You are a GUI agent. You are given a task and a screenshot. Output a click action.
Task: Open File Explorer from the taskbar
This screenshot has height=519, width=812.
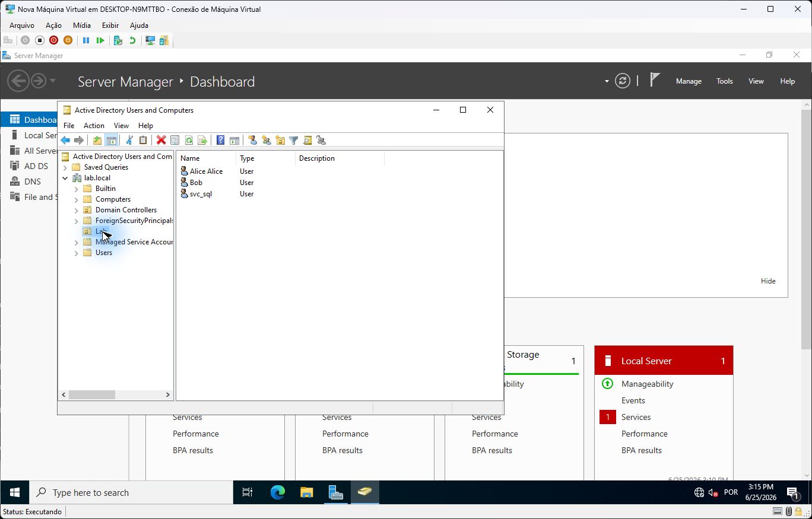[306, 492]
